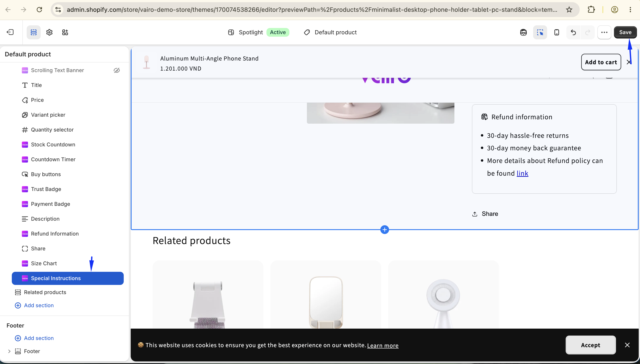The image size is (640, 364).
Task: Exit the theme editor via back icon
Action: point(10,32)
